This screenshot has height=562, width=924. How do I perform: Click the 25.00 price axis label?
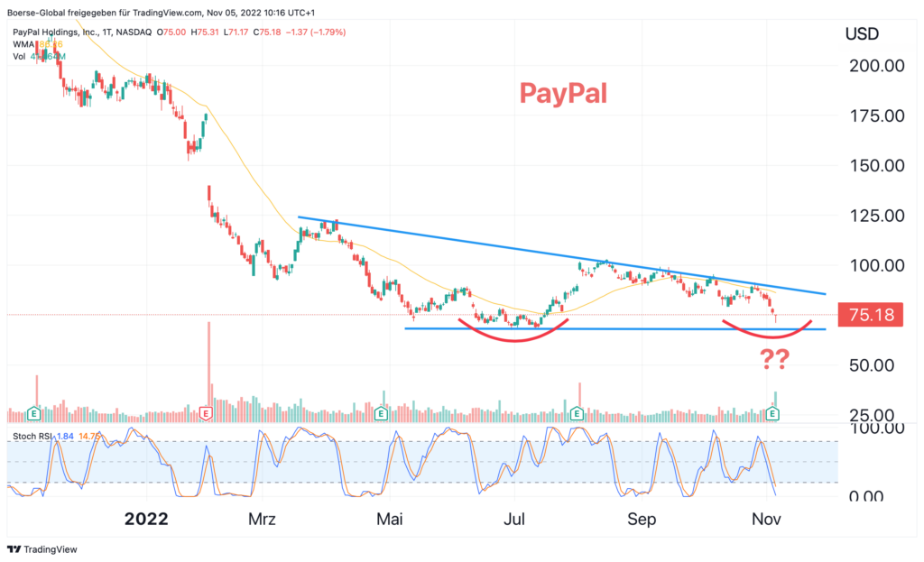pos(872,415)
